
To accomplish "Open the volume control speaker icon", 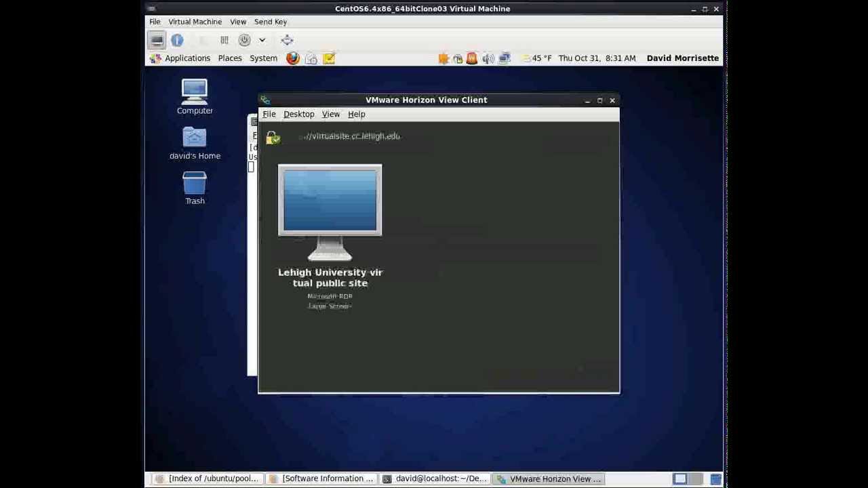I will point(488,58).
